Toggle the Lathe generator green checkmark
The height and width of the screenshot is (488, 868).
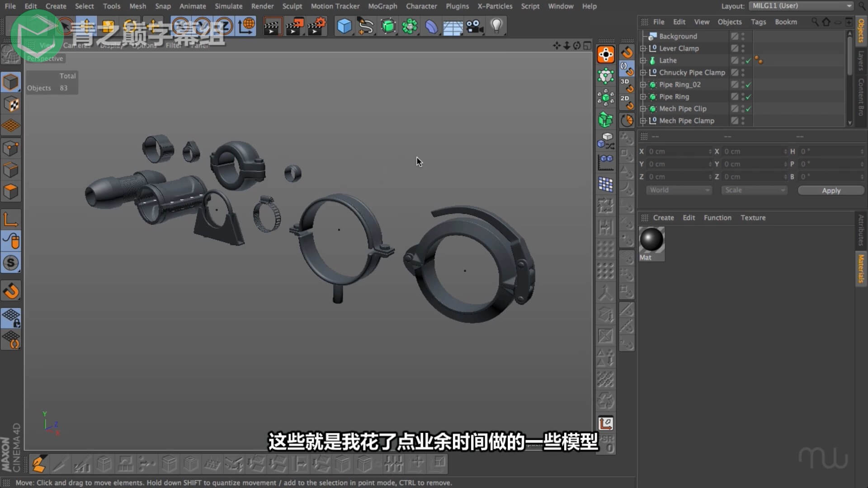tap(749, 61)
